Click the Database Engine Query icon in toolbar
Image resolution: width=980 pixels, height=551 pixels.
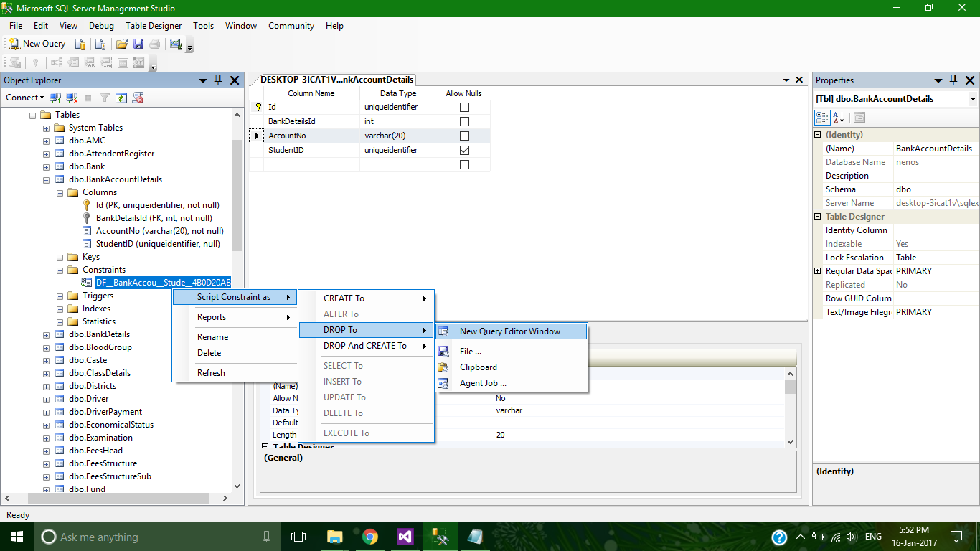coord(80,44)
